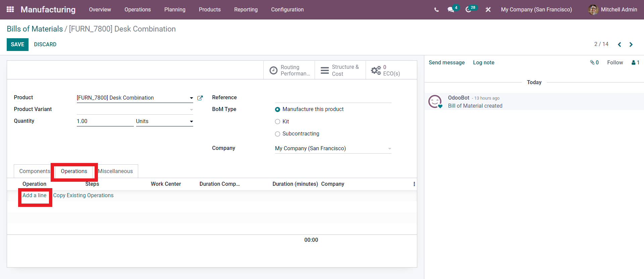This screenshot has height=279, width=644.
Task: Click the Follow button
Action: pos(615,63)
